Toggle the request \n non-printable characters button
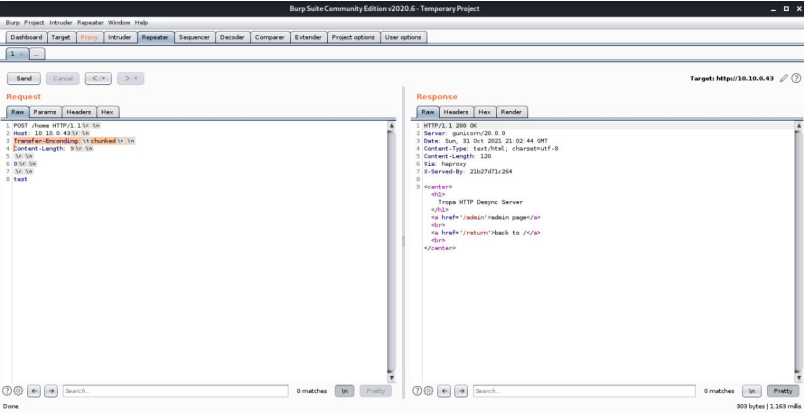This screenshot has height=414, width=805. pos(343,390)
